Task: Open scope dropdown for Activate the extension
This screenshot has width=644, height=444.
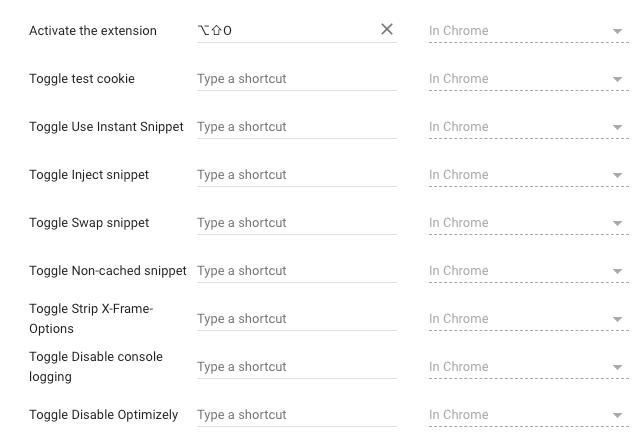Action: [x=529, y=31]
